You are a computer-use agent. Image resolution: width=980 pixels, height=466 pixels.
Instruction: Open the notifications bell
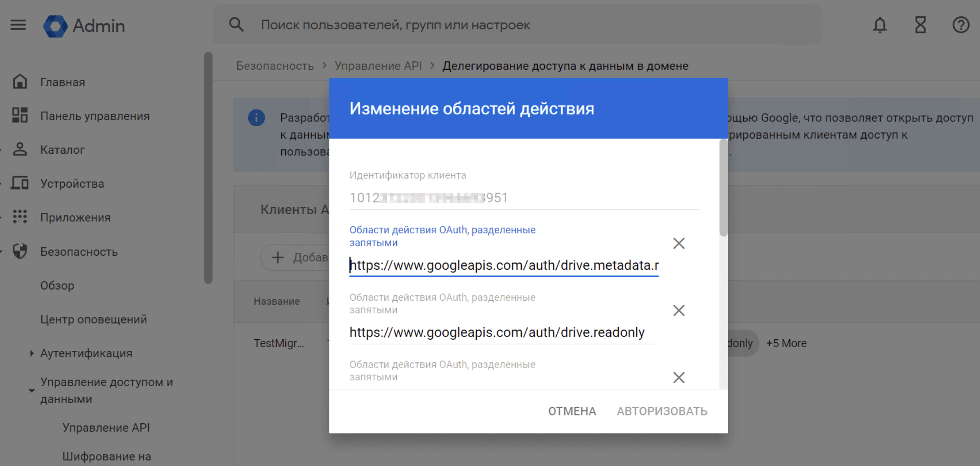coord(880,25)
